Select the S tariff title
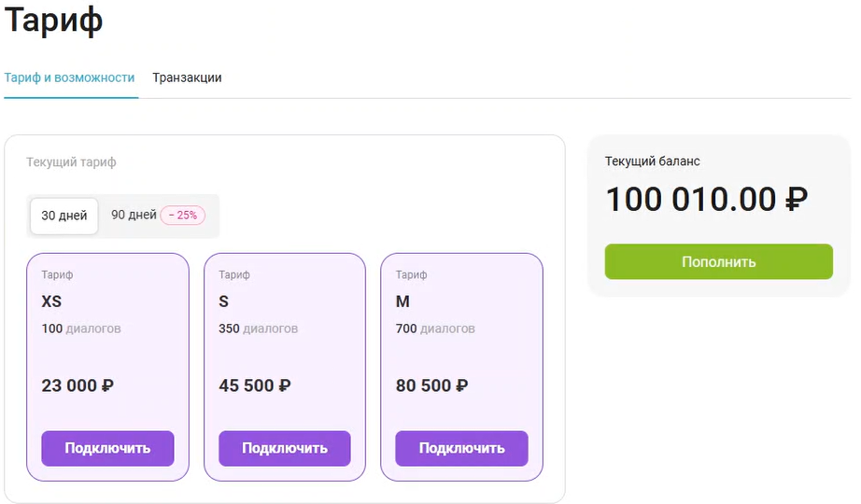This screenshot has width=861, height=504. [x=223, y=301]
